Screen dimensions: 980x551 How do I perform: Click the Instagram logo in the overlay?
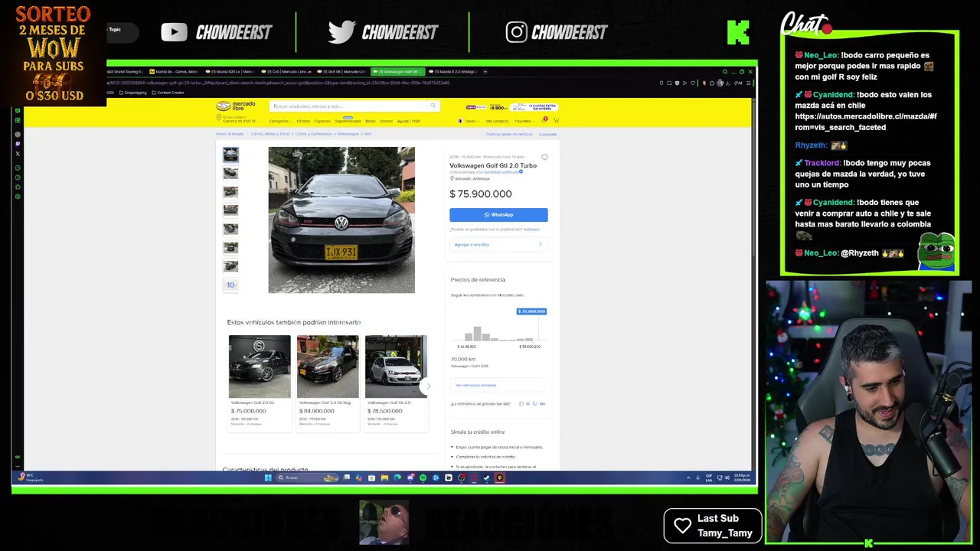[x=517, y=32]
